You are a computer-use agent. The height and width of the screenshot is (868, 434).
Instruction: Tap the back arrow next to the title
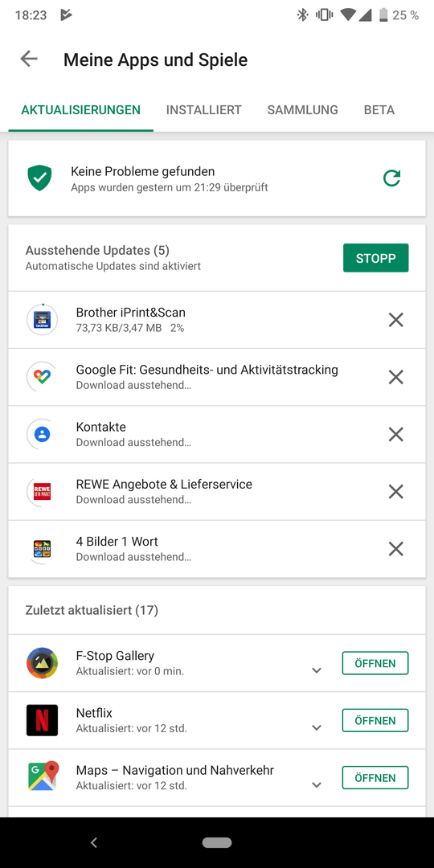pyautogui.click(x=29, y=59)
